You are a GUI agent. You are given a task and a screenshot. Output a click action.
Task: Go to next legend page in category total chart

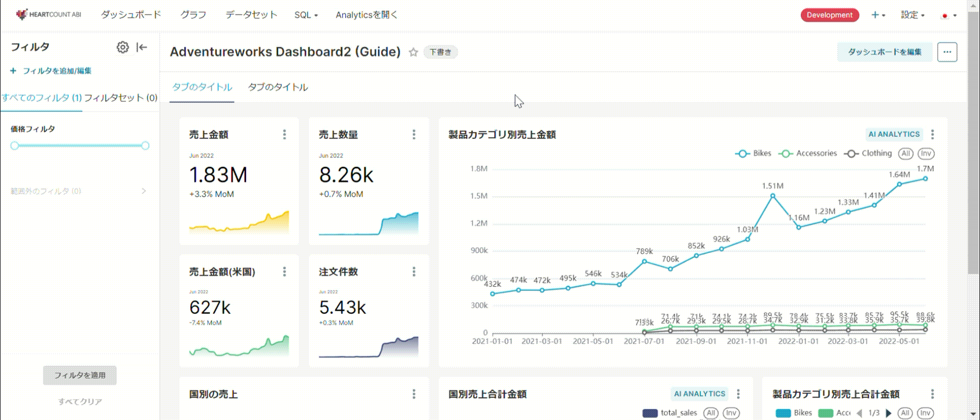(889, 413)
